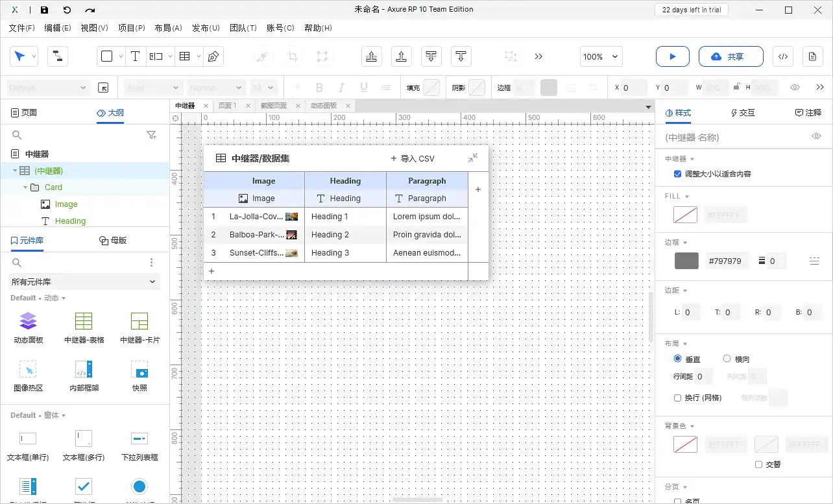Screen dimensions: 833x504
Task: Toggle 调整大小以适合内容 checkbox
Action: point(678,174)
